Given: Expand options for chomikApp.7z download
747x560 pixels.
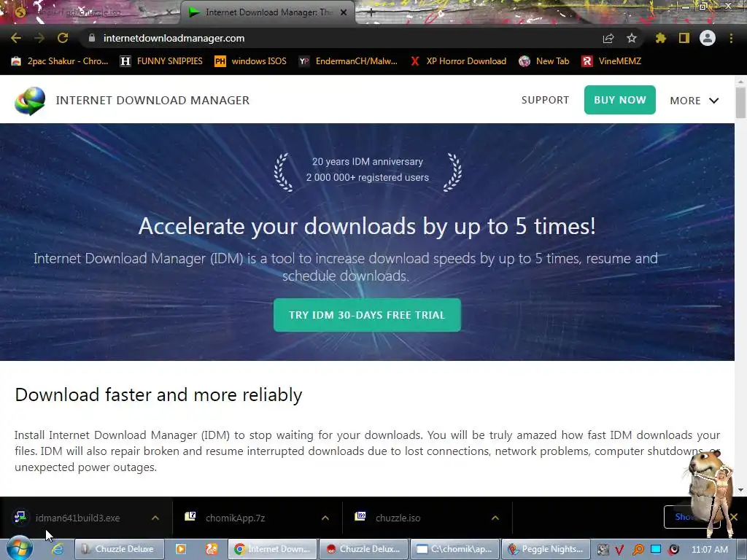Looking at the screenshot, I should pyautogui.click(x=325, y=518).
